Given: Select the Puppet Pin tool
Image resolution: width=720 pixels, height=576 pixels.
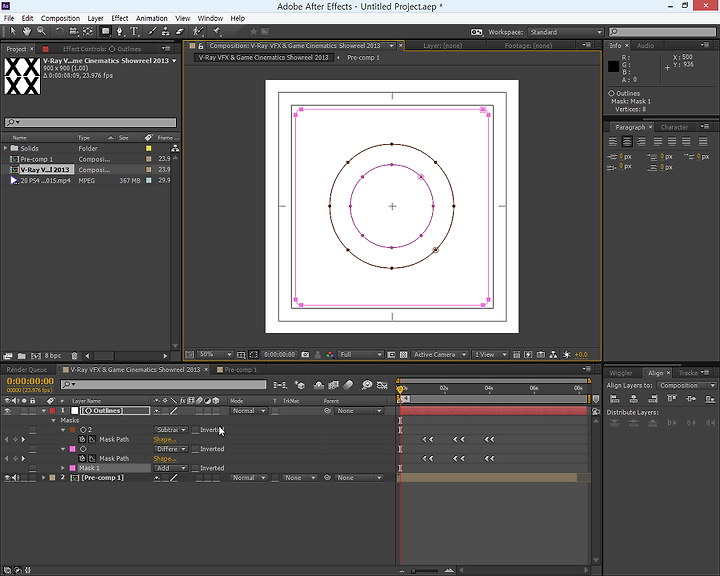Looking at the screenshot, I should point(216,31).
